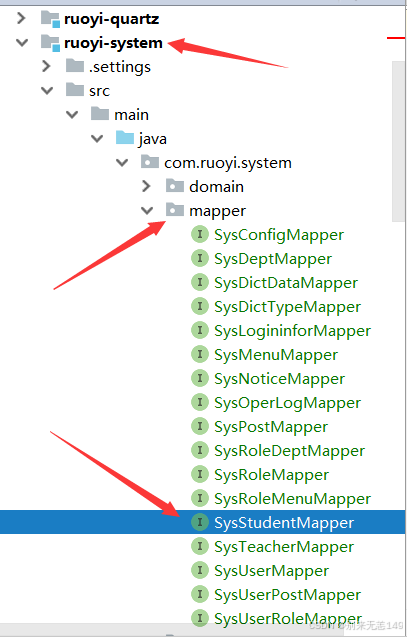Viewport: 407px width, 637px height.
Task: Open the SysDictDataMapper file
Action: click(x=286, y=283)
